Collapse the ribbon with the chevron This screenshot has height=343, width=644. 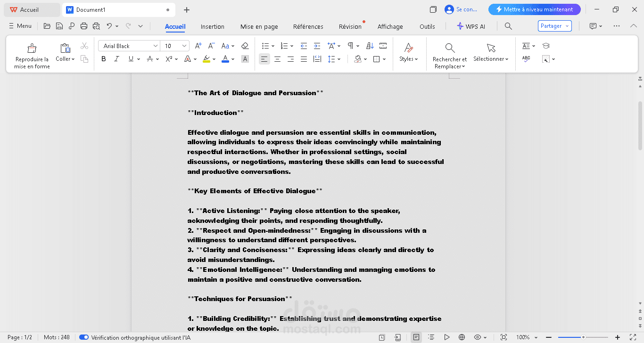click(x=634, y=26)
